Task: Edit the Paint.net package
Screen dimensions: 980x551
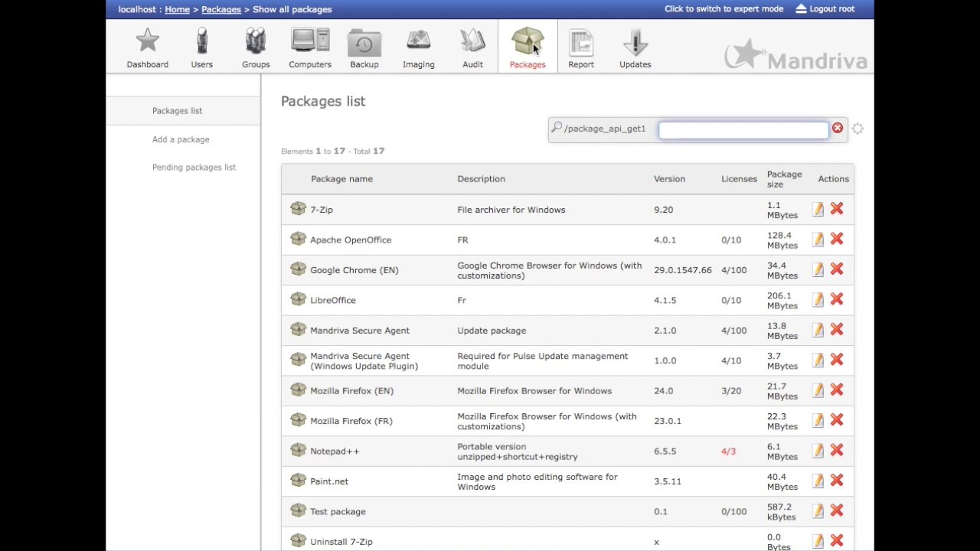Action: pos(818,481)
